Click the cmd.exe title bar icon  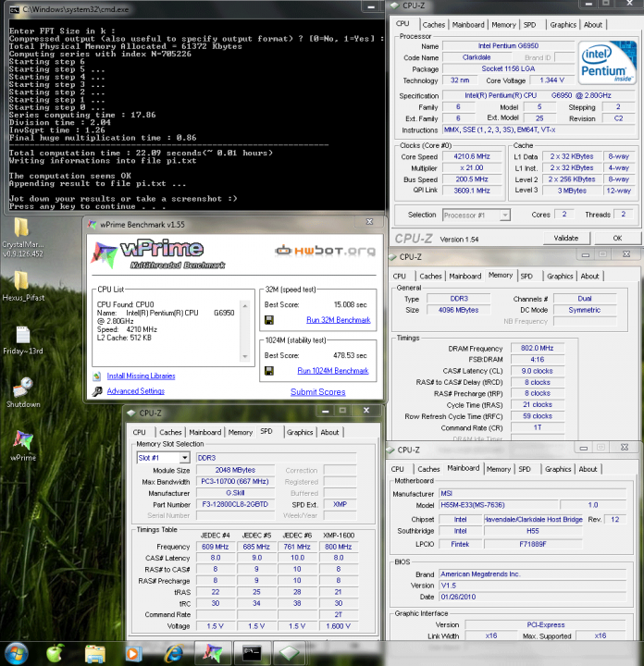(x=14, y=9)
